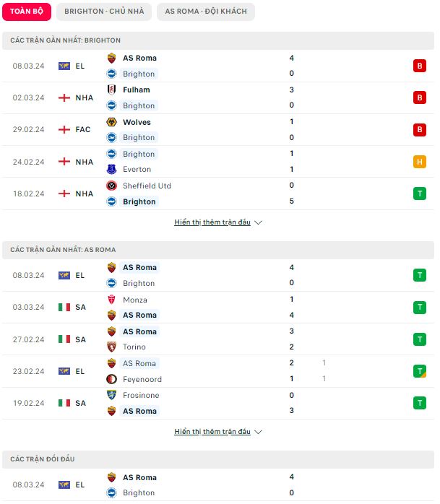
Task: Open Hiển thị thêm trận đấu under AS Roma
Action: click(x=212, y=431)
